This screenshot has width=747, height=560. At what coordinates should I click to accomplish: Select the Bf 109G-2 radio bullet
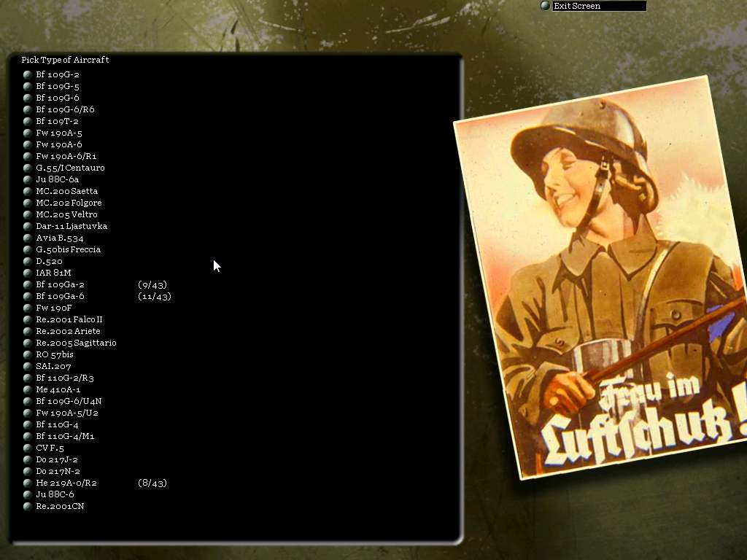click(x=28, y=74)
